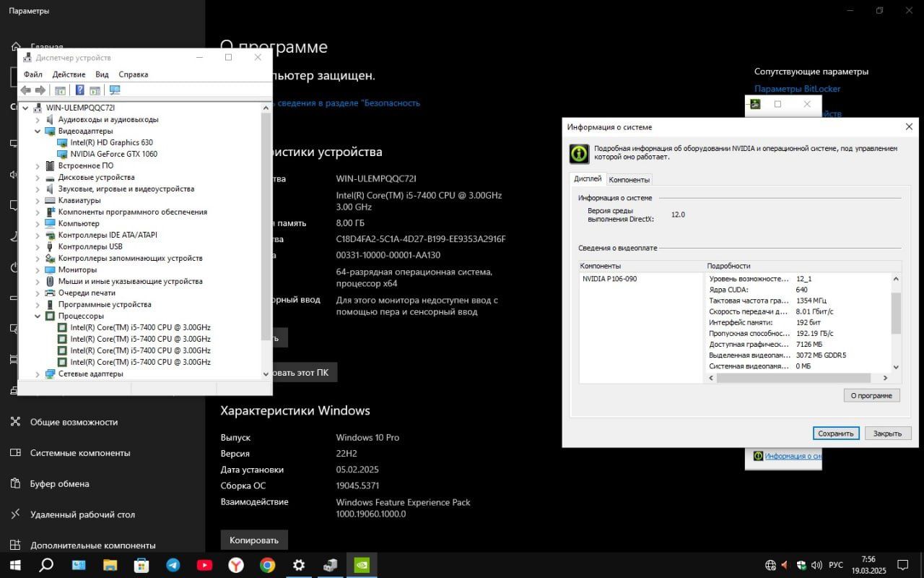Click the Device Manager icon in taskbar

coord(330,565)
